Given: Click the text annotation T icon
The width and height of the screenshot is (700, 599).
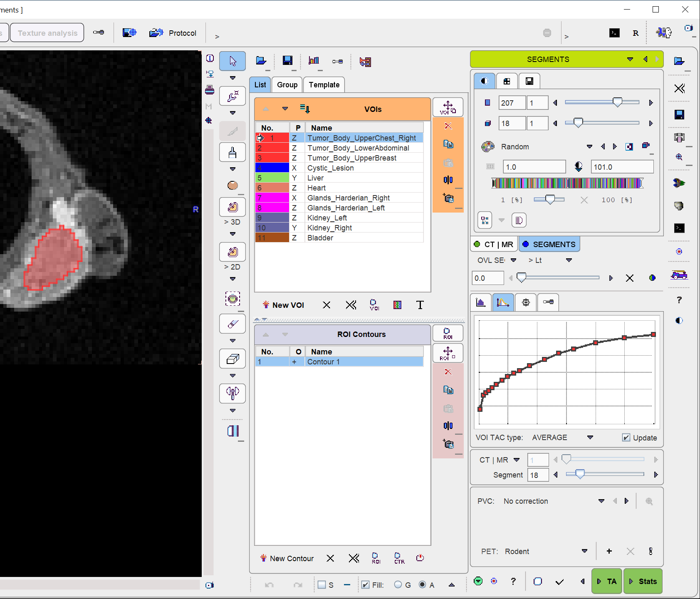Looking at the screenshot, I should tap(420, 305).
